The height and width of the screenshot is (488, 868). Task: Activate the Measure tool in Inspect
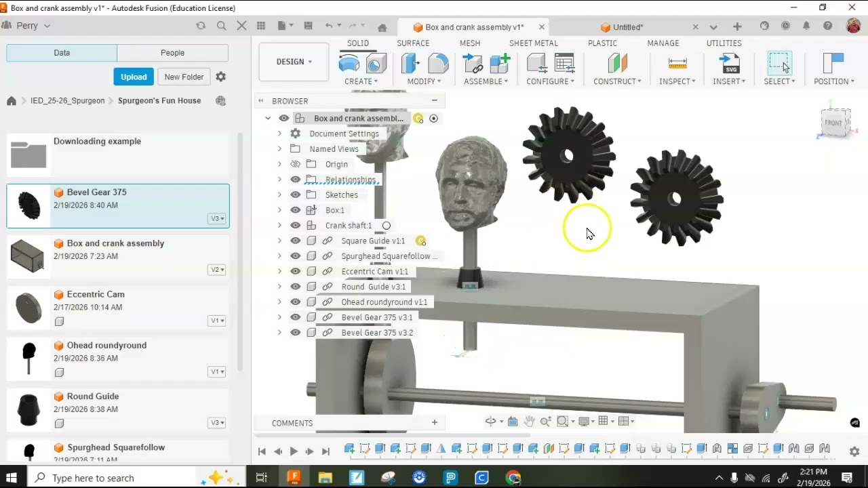tap(677, 63)
